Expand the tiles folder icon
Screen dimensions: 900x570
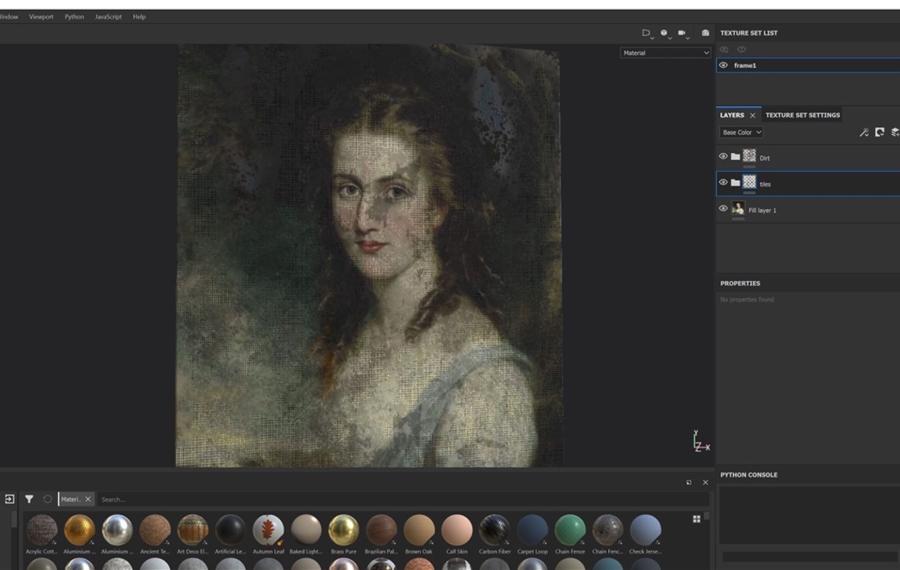735,183
